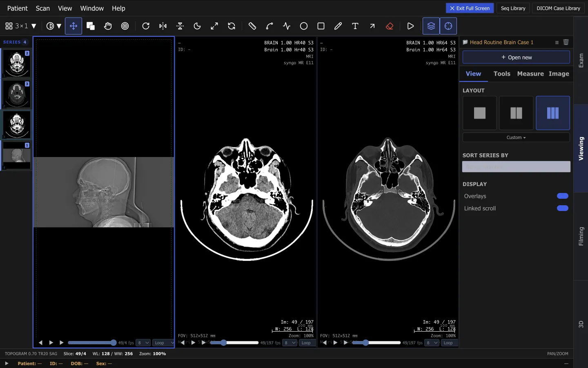The width and height of the screenshot is (588, 368).
Task: Click Exit Full Screen button
Action: pyautogui.click(x=470, y=8)
